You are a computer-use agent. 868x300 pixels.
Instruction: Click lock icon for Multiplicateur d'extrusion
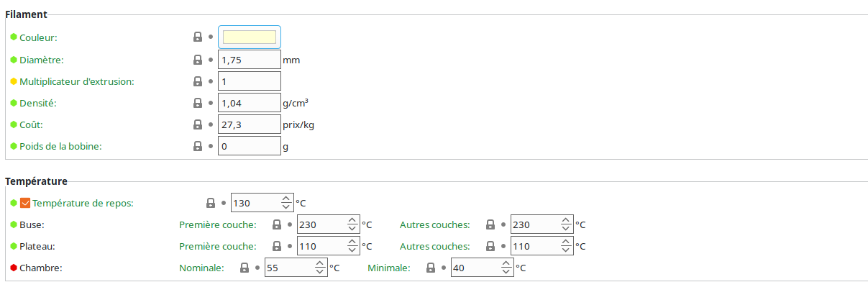(x=198, y=81)
